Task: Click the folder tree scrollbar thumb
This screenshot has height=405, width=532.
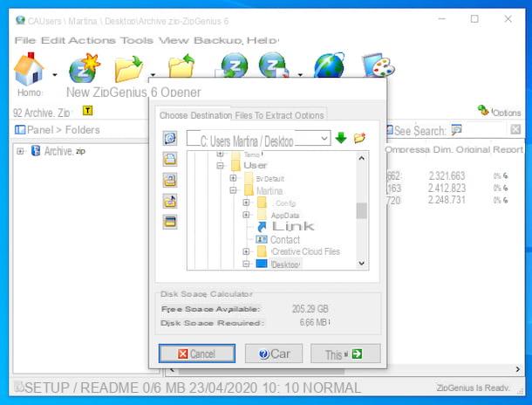Action: 362,211
